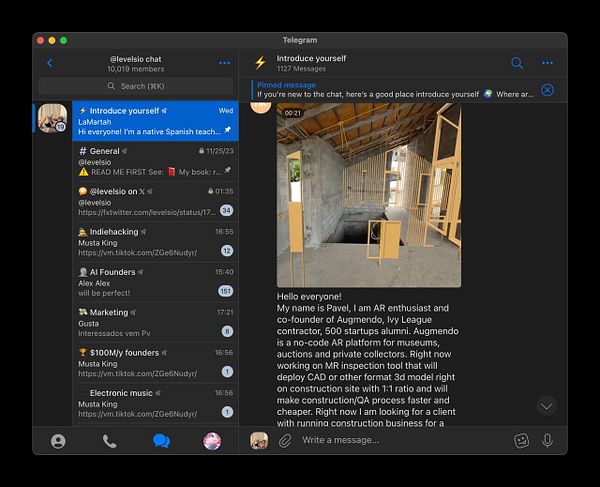Click the 34 unread badge on @levelsio on X
600x487 pixels.
pos(227,210)
